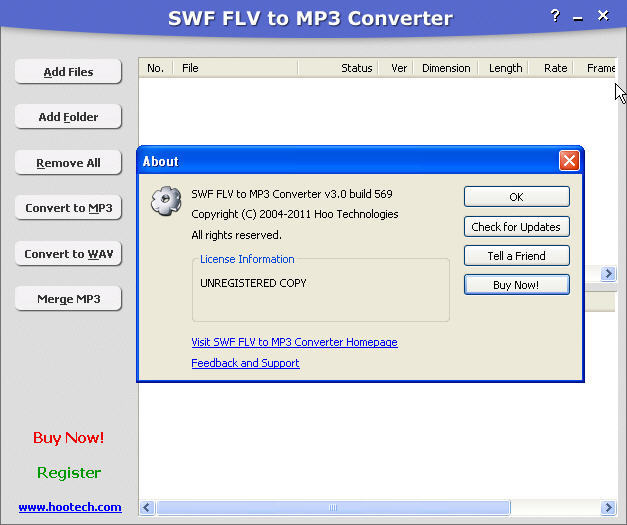Image resolution: width=627 pixels, height=525 pixels.
Task: Click the Add Files button
Action: click(x=68, y=72)
